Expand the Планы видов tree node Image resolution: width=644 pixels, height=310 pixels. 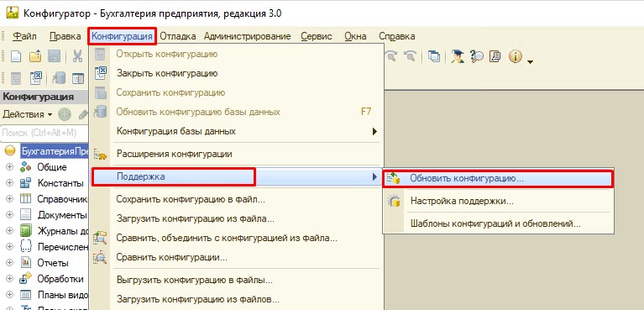[x=10, y=294]
